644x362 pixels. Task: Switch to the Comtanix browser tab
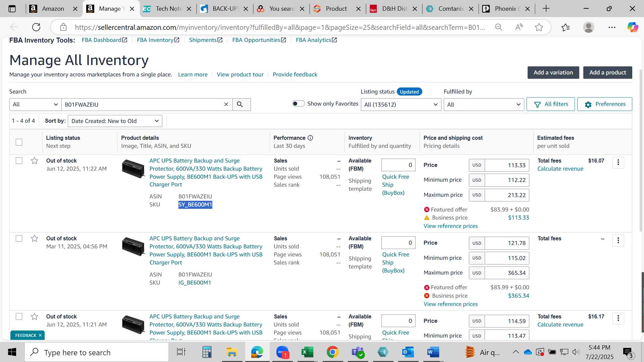tap(449, 9)
